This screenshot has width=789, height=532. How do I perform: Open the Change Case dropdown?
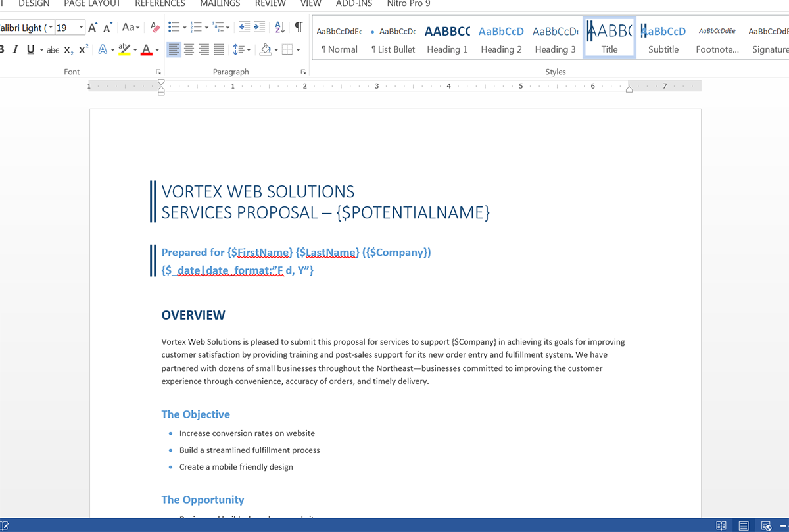tap(130, 28)
